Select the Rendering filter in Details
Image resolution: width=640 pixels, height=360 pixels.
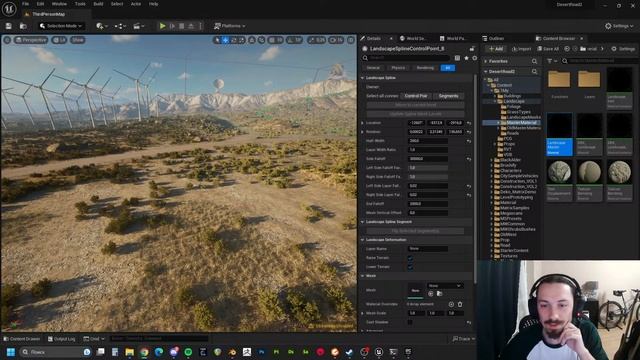click(x=425, y=68)
